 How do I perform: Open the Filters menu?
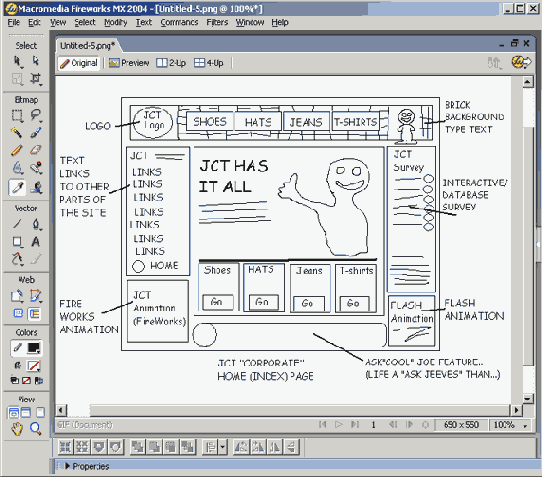coord(217,22)
